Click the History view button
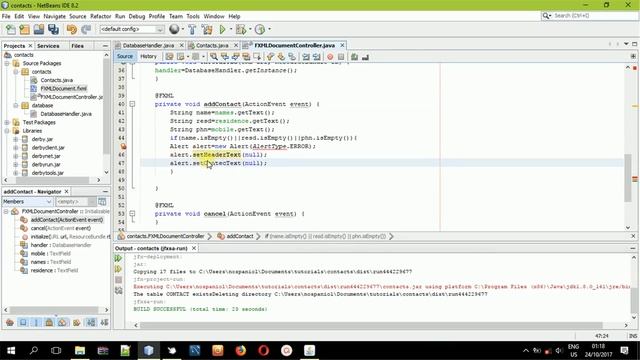 point(148,56)
